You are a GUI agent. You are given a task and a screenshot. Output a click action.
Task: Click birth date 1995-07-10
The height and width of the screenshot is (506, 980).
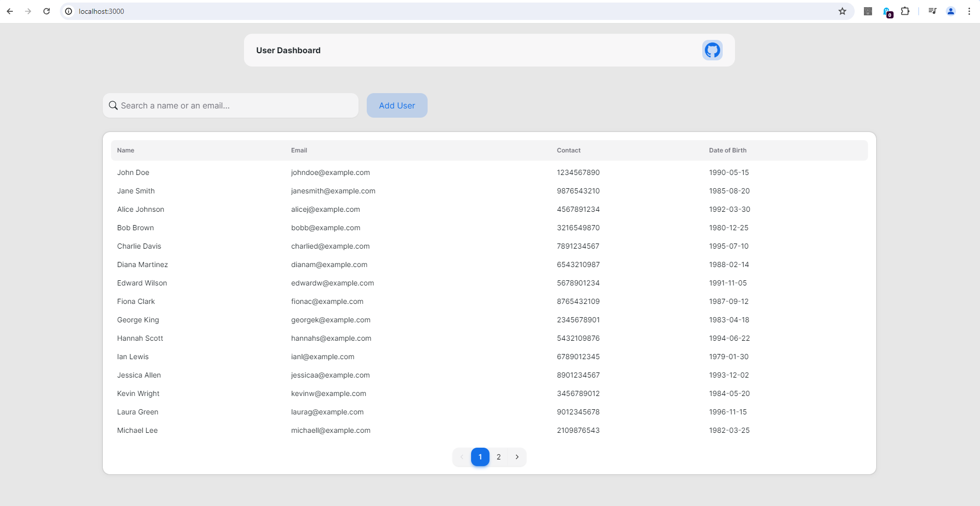[x=729, y=246]
